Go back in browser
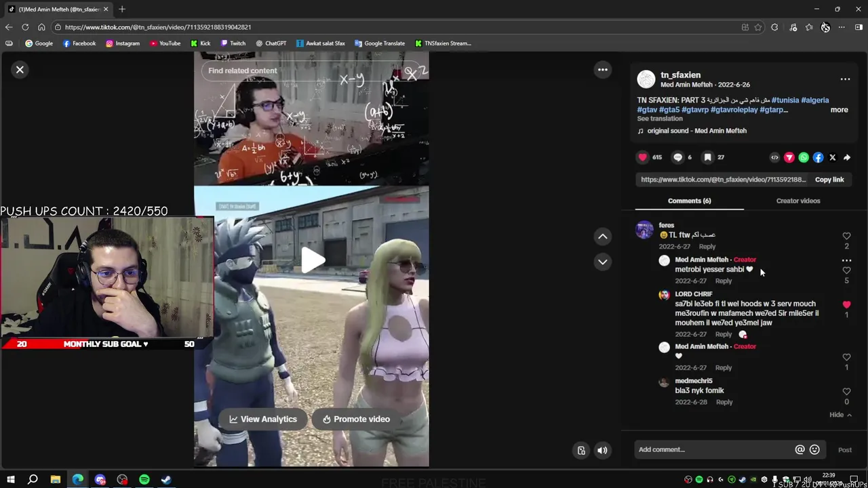The height and width of the screenshot is (488, 868). pyautogui.click(x=8, y=27)
